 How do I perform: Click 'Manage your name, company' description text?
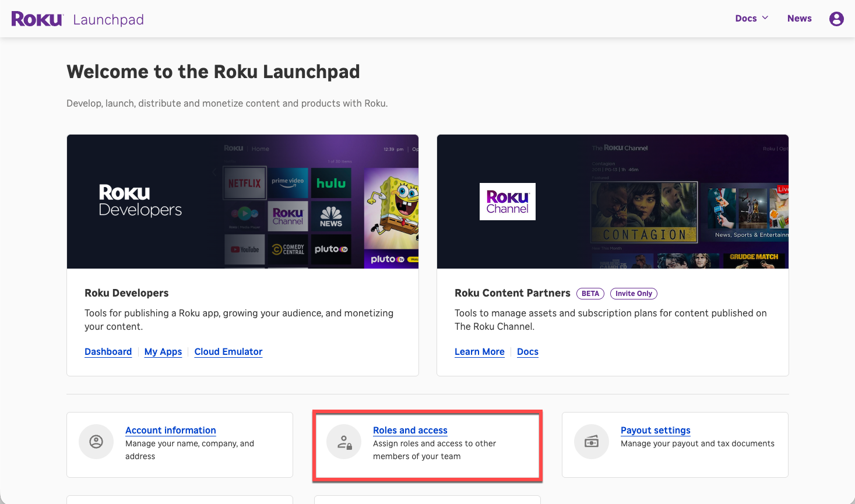pyautogui.click(x=189, y=450)
